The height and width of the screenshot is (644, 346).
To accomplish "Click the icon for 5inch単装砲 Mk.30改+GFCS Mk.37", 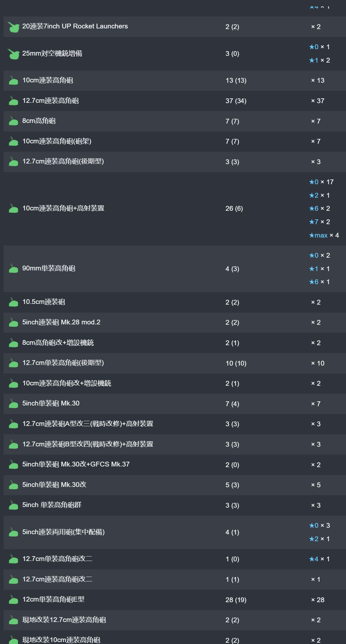I will (x=13, y=465).
